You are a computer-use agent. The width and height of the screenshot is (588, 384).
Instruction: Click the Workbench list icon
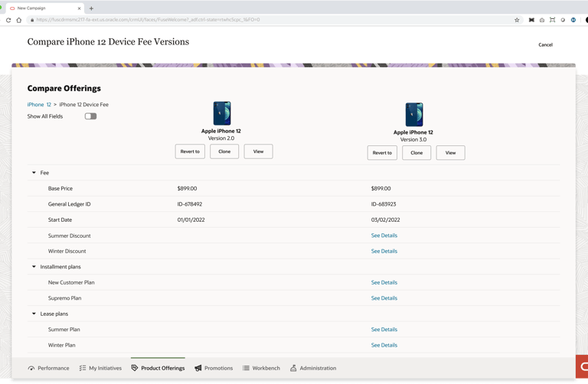coord(246,368)
